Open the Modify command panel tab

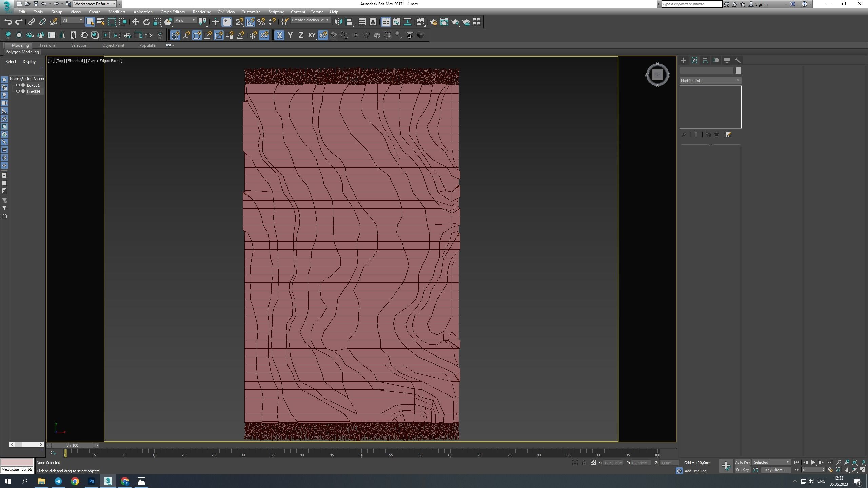pyautogui.click(x=694, y=60)
